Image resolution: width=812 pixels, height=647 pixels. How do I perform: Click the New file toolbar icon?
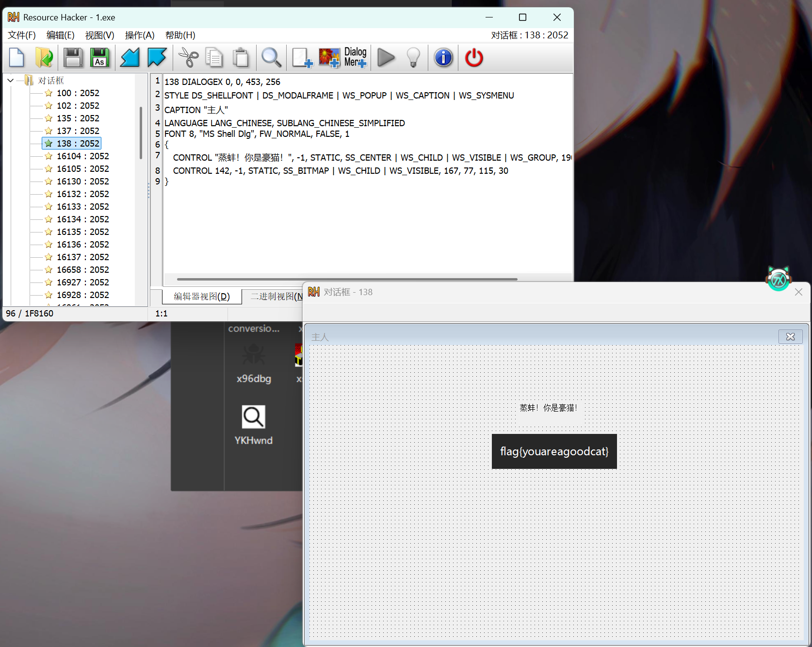pyautogui.click(x=17, y=58)
